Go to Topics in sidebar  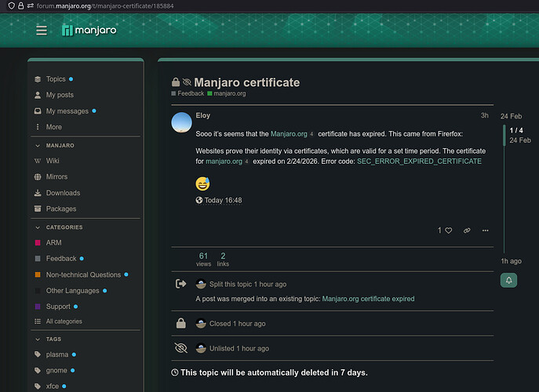point(56,79)
